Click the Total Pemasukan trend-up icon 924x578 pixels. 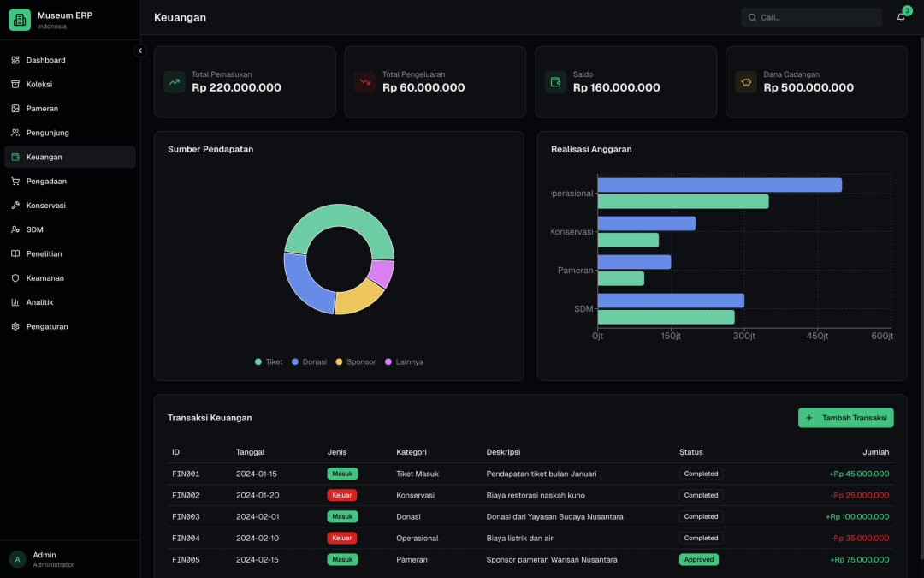pos(175,82)
